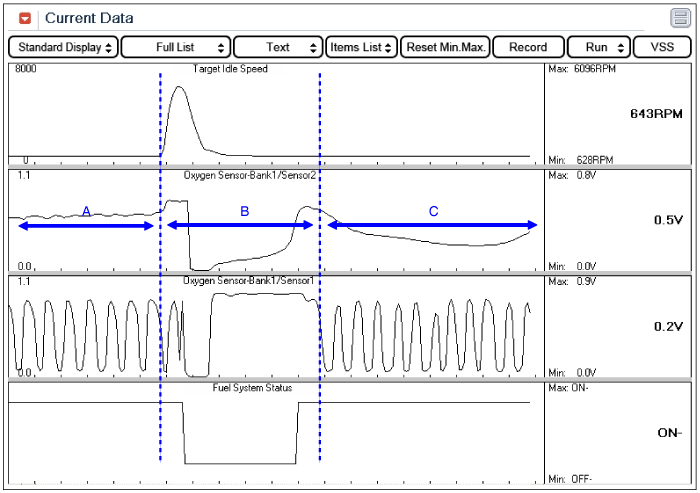Image resolution: width=700 pixels, height=493 pixels.
Task: Open the Text display mode dropdown
Action: tap(278, 47)
